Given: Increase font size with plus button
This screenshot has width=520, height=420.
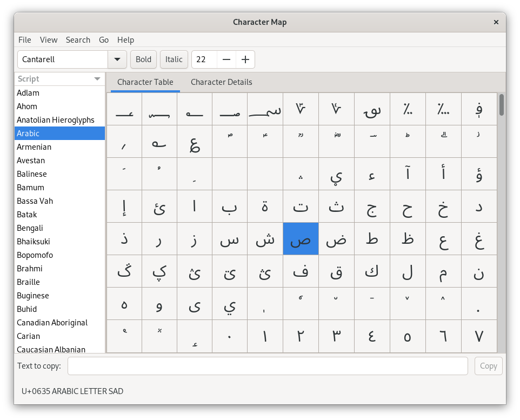Looking at the screenshot, I should 245,59.
